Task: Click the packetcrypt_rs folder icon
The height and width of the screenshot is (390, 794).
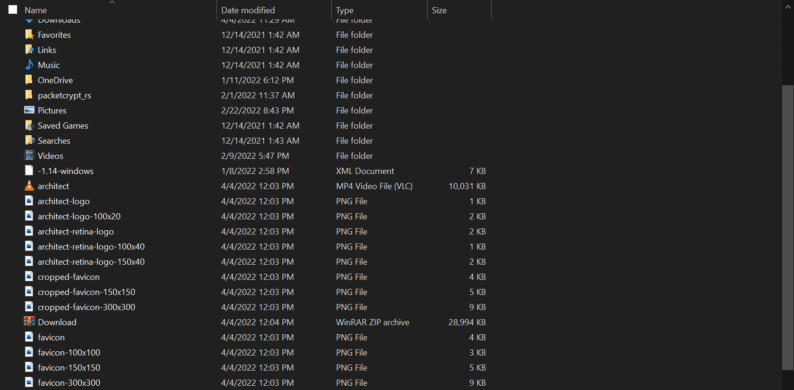Action: (29, 95)
